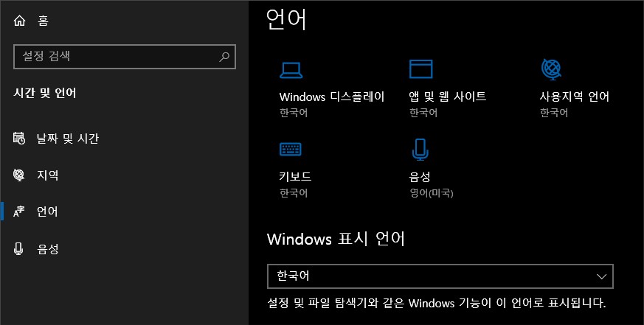Viewport: 644px width, 325px height.
Task: Click the dropdown chevron arrow
Action: tap(601, 276)
